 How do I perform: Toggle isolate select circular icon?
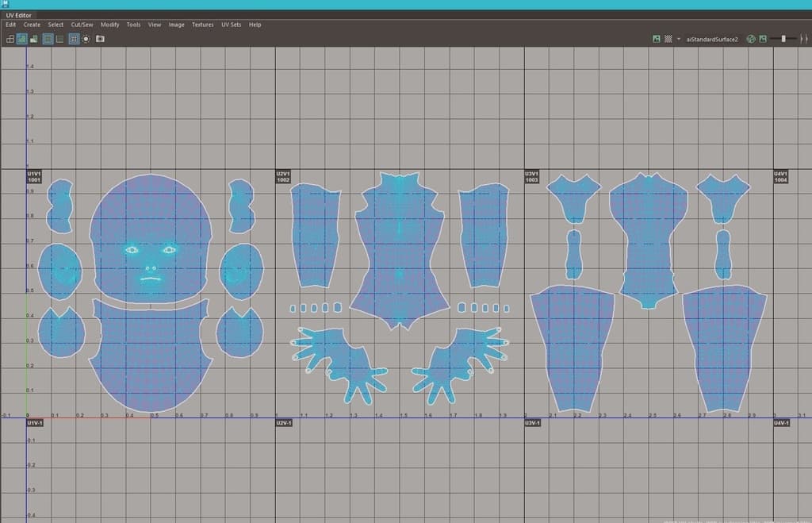86,39
